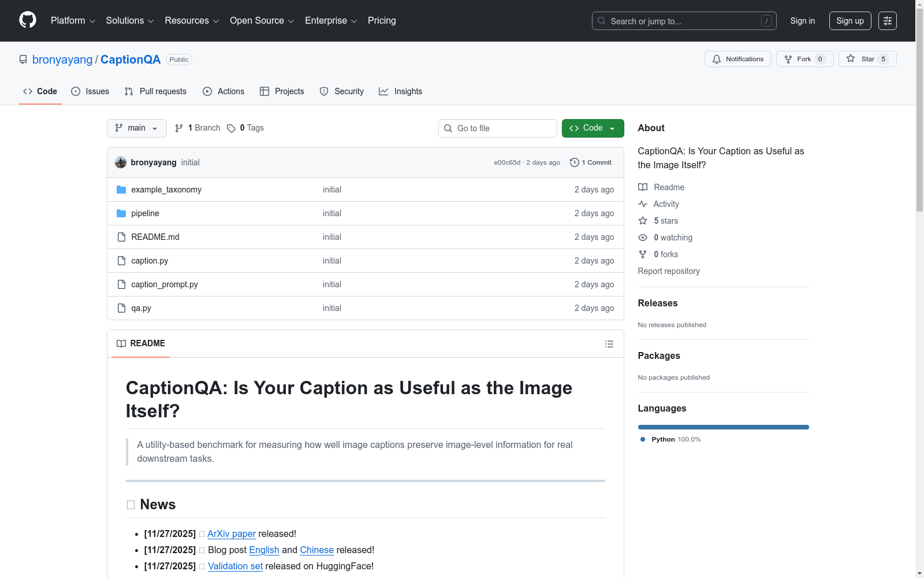Open the caption_prompt.py file name

point(165,284)
